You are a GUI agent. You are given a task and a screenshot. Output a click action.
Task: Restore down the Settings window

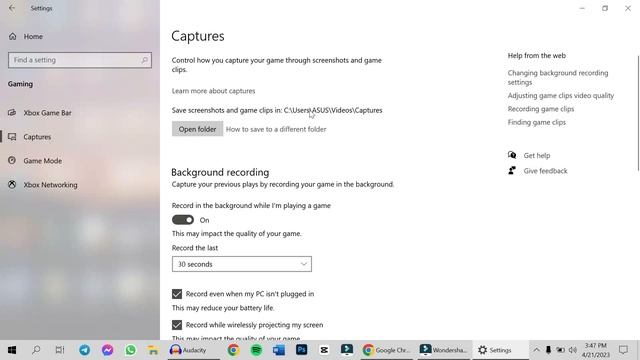tap(605, 8)
